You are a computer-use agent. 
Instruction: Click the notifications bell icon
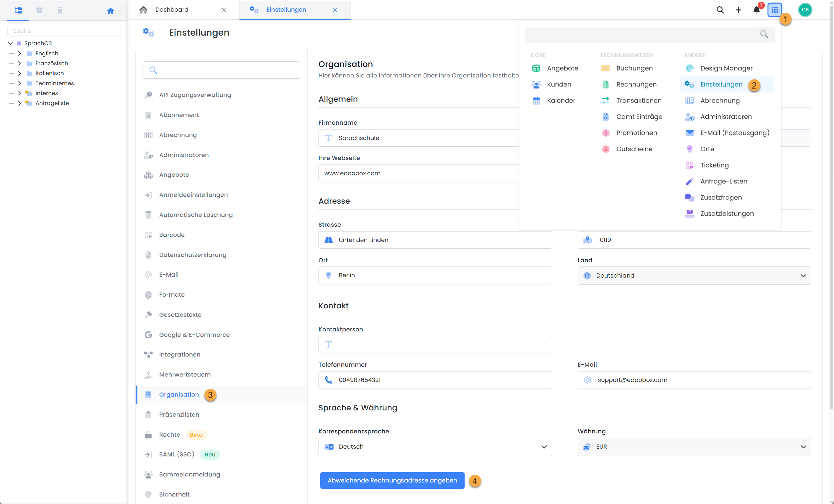click(756, 10)
